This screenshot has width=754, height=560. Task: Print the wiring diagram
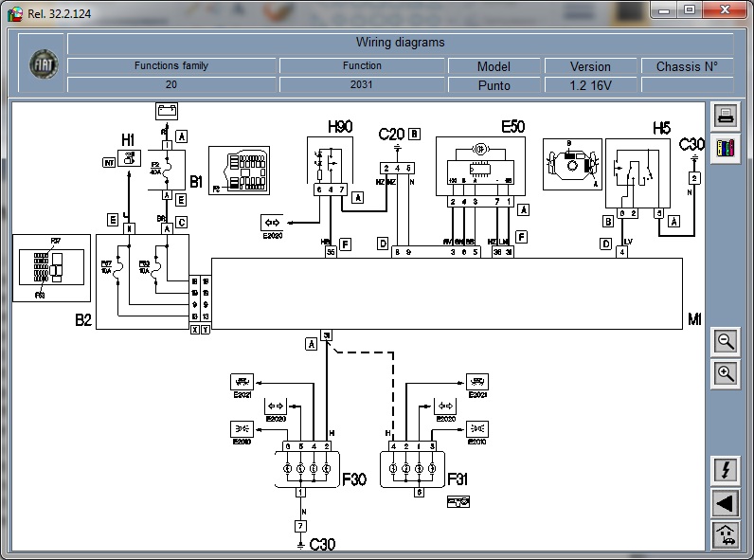(726, 117)
